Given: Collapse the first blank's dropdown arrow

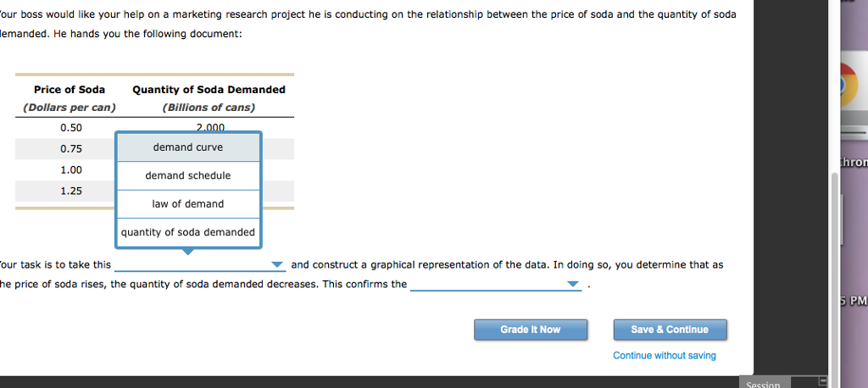Looking at the screenshot, I should [x=276, y=265].
